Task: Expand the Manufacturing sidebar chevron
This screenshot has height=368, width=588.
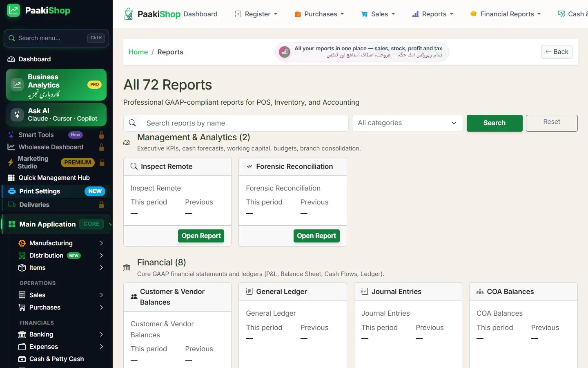Action: point(101,243)
